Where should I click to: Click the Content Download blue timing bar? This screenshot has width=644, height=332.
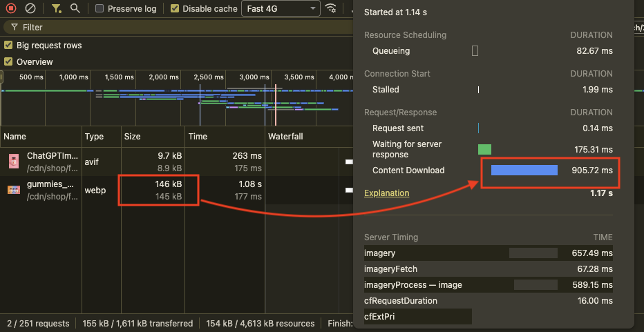(524, 170)
